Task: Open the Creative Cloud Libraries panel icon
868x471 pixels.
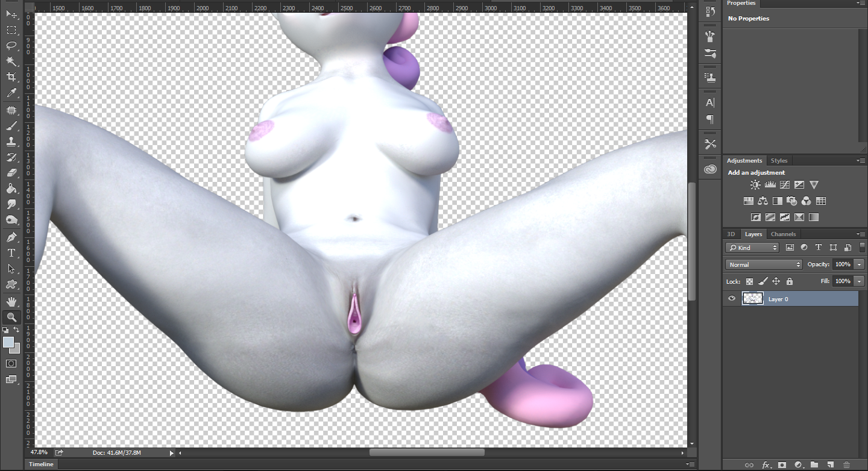Action: [x=710, y=169]
